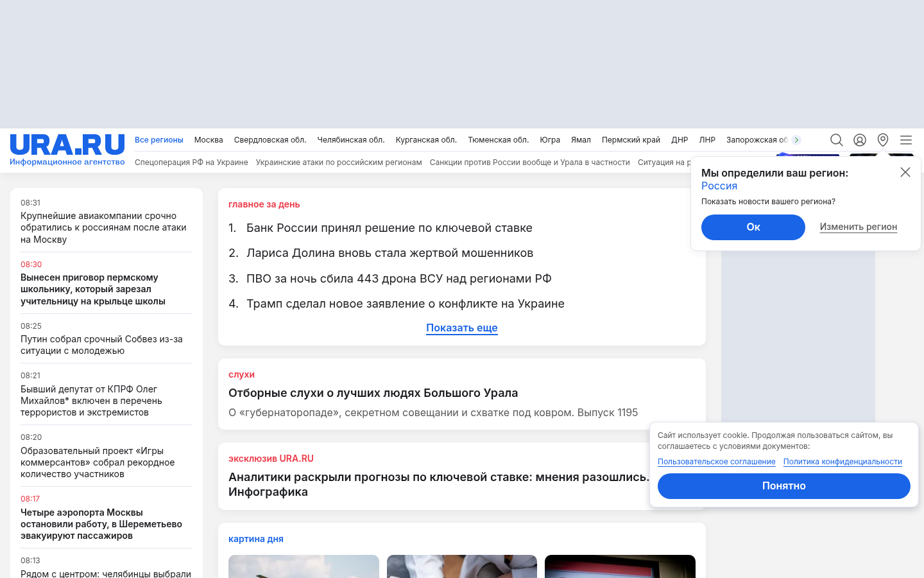924x578 pixels.
Task: Open the 08:25 news about Путин Совбез
Action: coord(101,345)
